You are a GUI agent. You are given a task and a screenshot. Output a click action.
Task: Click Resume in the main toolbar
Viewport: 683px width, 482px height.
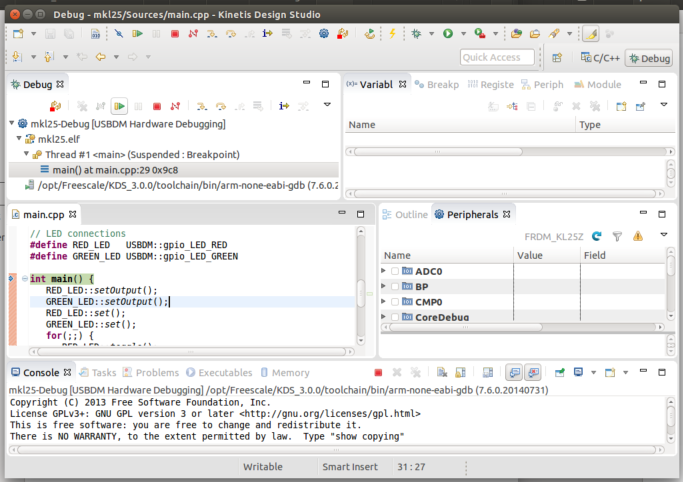[137, 34]
